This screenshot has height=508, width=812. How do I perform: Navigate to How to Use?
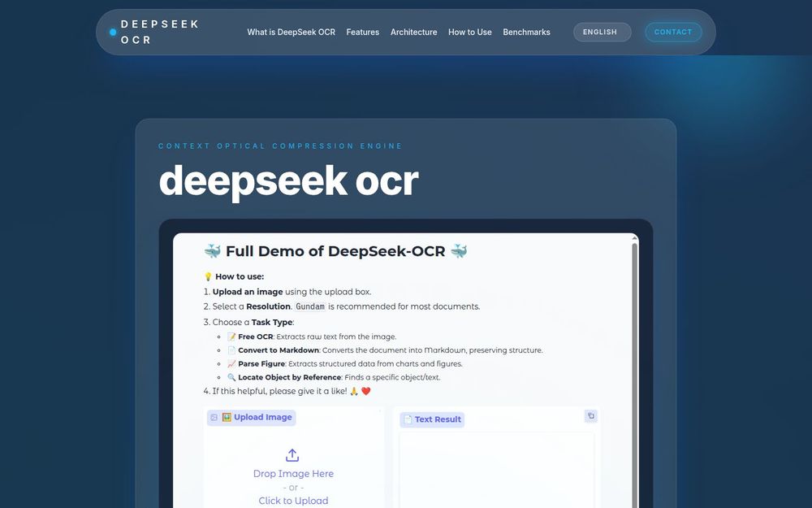pyautogui.click(x=469, y=33)
